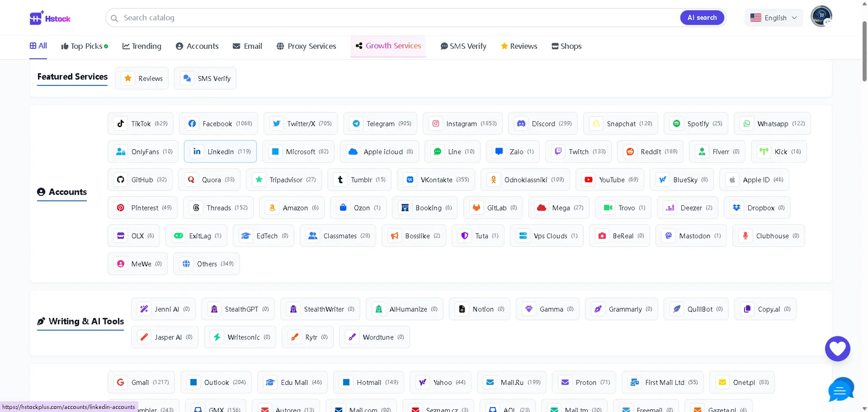Click the YouTube icon

click(589, 180)
